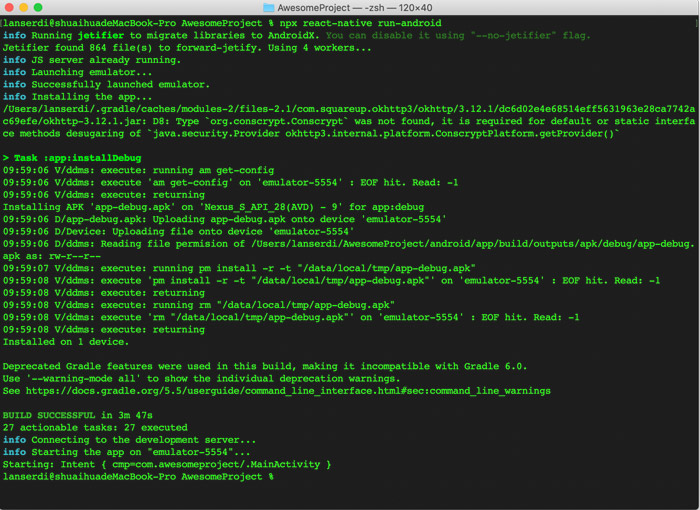700x510 pixels.
Task: Click the 'Uploading app-debug.apk onto device' line
Action: tap(225, 219)
